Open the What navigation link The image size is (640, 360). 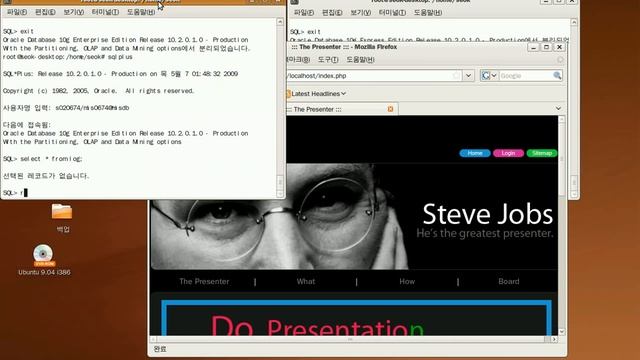(306, 281)
